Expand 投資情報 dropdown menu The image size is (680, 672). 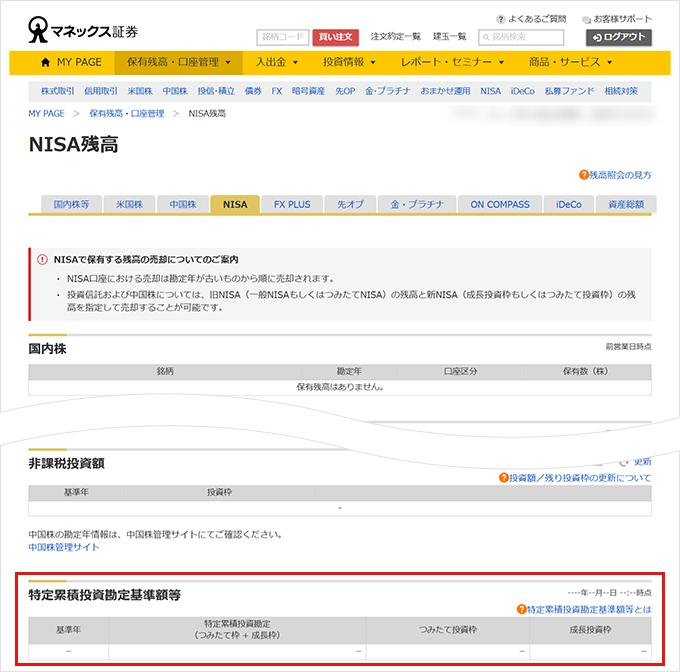(349, 62)
